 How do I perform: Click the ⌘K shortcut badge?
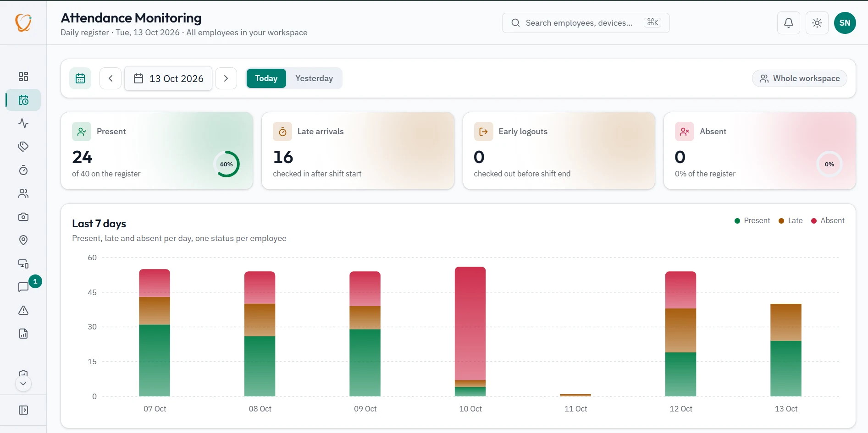coord(652,22)
